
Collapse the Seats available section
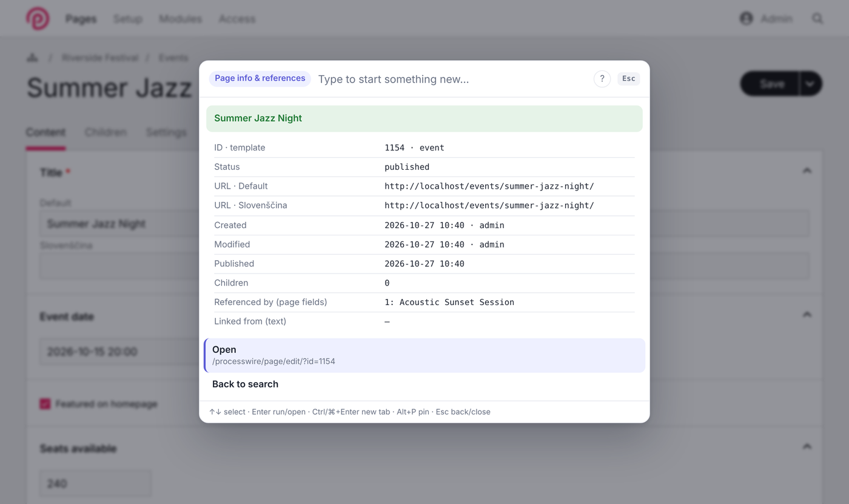[807, 447]
